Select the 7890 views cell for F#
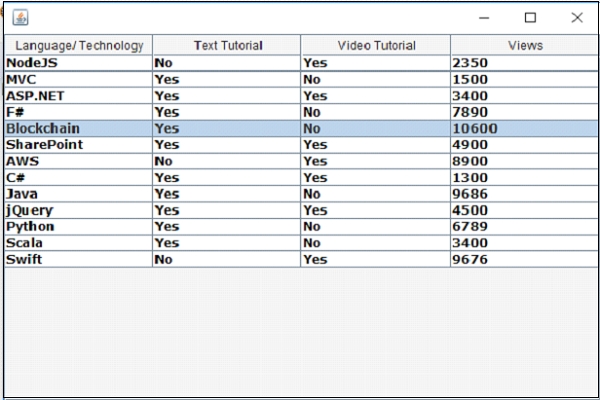600x400 pixels. point(523,112)
